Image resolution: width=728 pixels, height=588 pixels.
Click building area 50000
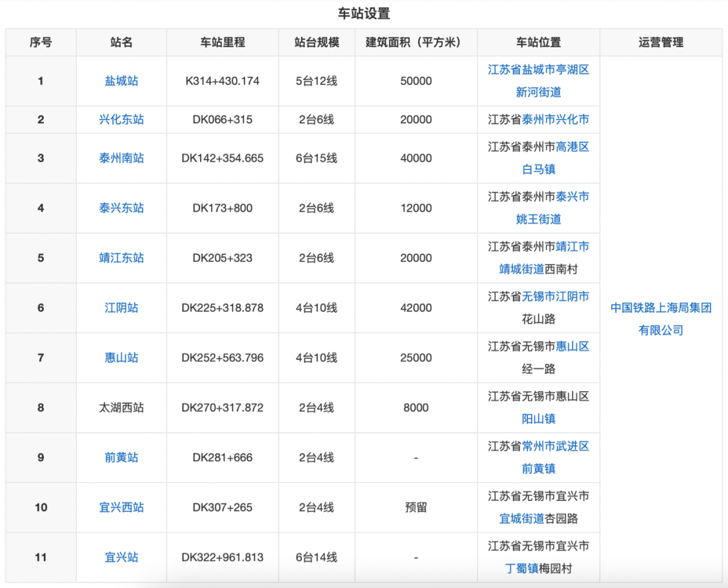click(416, 81)
